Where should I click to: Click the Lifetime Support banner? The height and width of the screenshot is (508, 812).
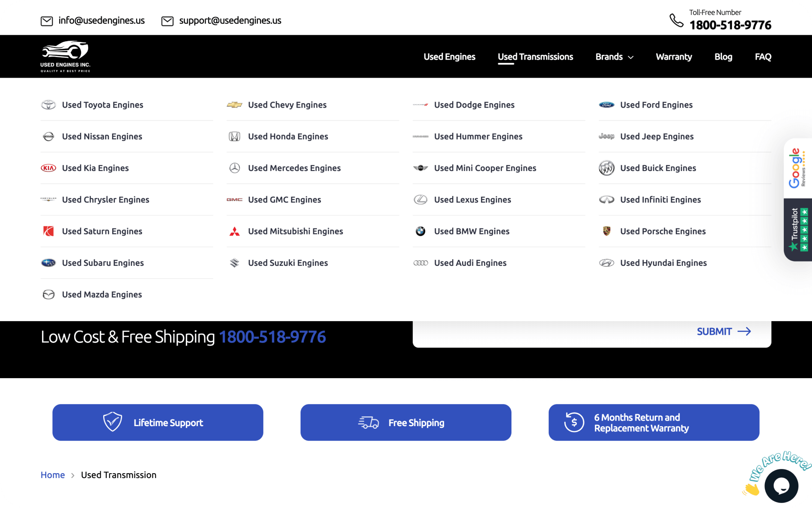coord(158,422)
